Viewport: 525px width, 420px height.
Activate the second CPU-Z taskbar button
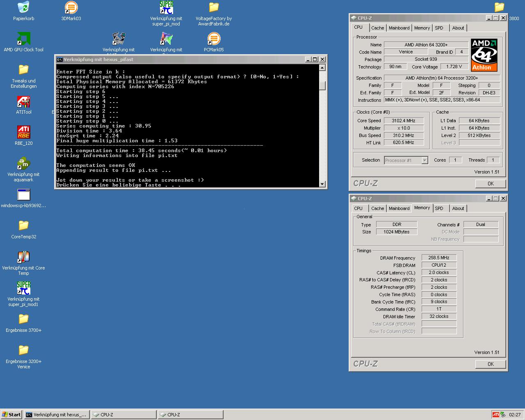[x=191, y=415]
